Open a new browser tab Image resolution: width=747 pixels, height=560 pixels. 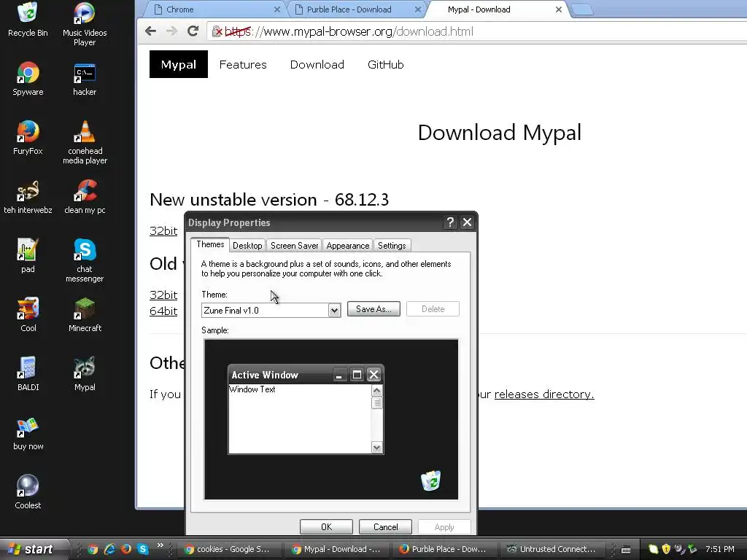581,9
